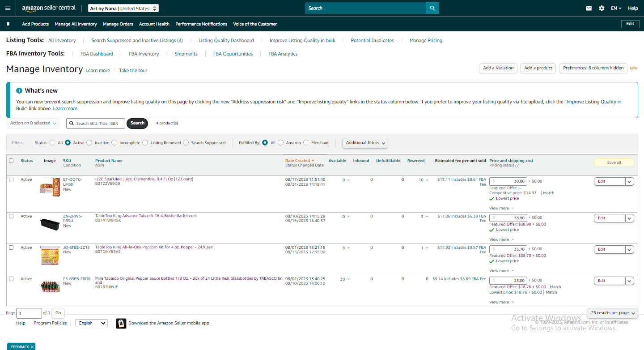The image size is (644, 350).
Task: Open the EN language dropdown in header
Action: click(x=617, y=8)
